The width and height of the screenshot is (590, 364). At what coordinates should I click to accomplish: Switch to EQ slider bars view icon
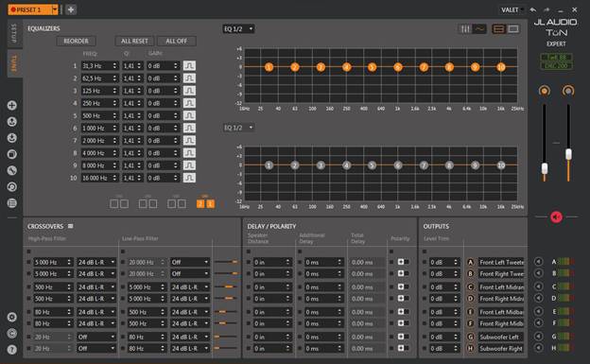point(465,29)
